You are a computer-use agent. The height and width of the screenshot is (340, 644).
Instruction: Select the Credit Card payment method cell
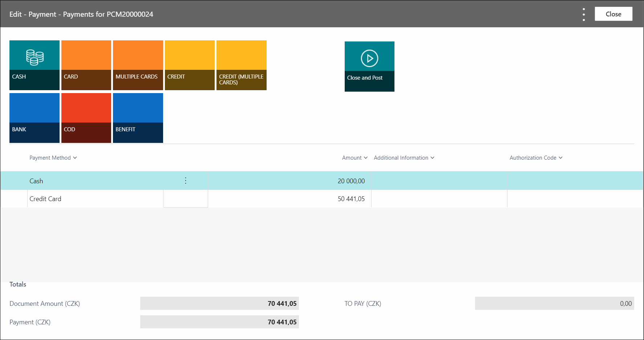point(95,199)
